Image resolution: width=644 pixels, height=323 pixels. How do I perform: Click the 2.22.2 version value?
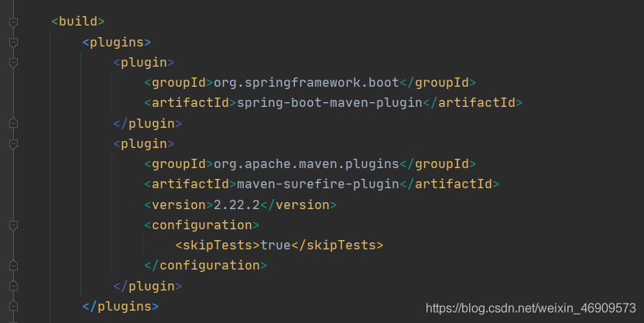coord(237,204)
